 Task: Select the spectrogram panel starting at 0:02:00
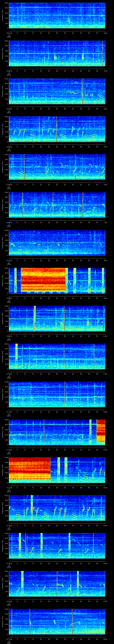point(57,54)
